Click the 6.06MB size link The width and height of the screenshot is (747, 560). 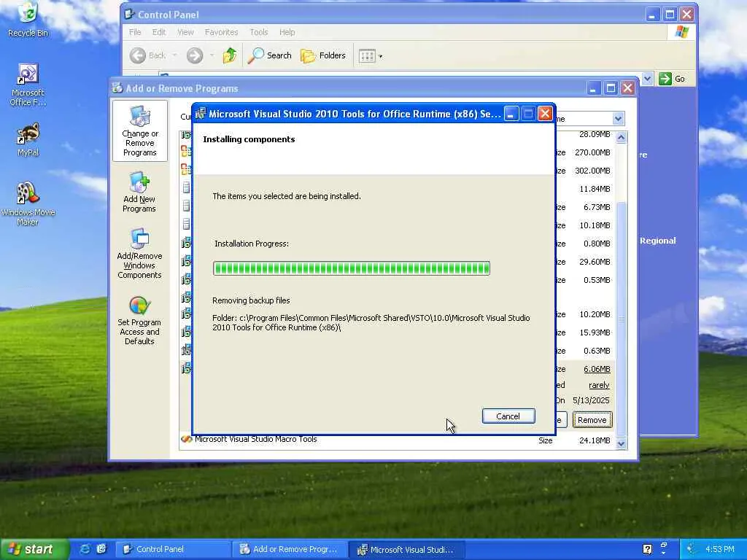(597, 369)
